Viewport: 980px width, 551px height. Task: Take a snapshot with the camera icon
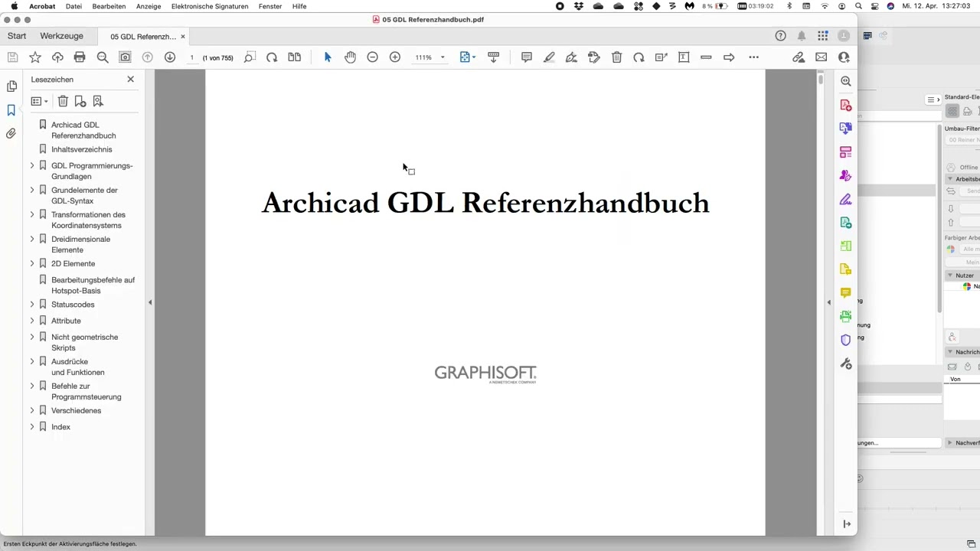tap(125, 57)
